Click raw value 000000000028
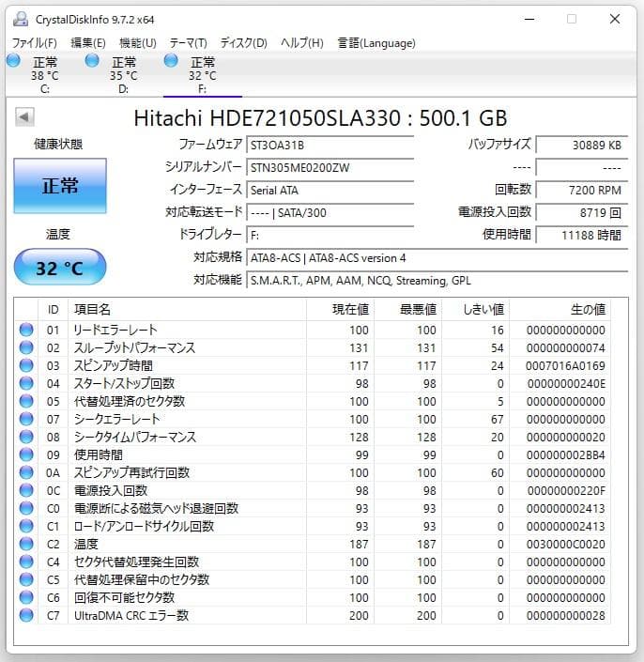Viewport: 644px width, 662px height. tap(566, 616)
